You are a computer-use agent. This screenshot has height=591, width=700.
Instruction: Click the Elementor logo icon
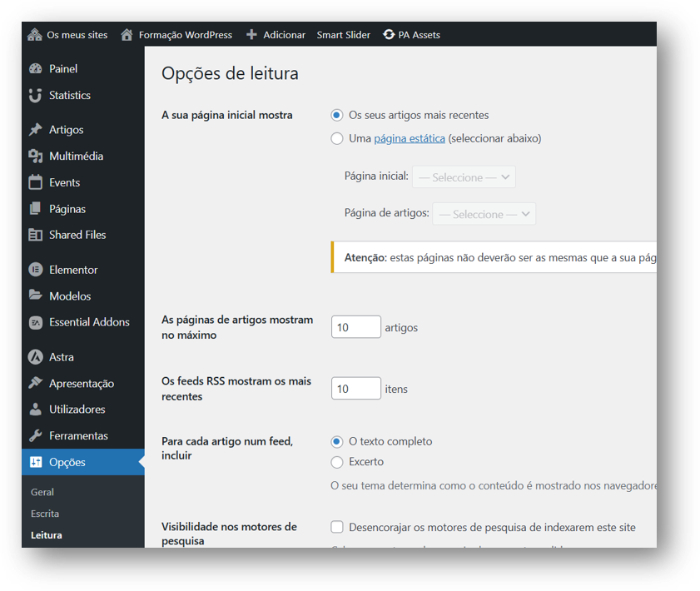tap(35, 270)
